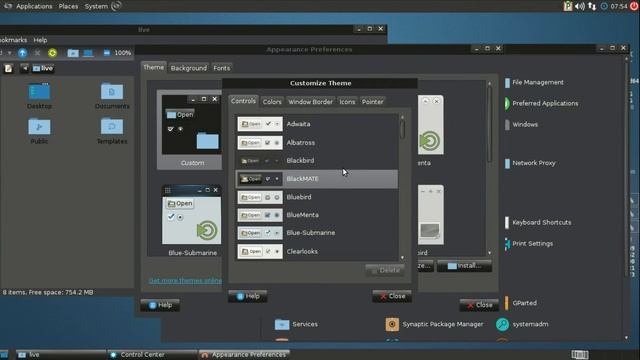640x360 pixels.
Task: Switch to live window in the taskbar
Action: pyautogui.click(x=61, y=355)
